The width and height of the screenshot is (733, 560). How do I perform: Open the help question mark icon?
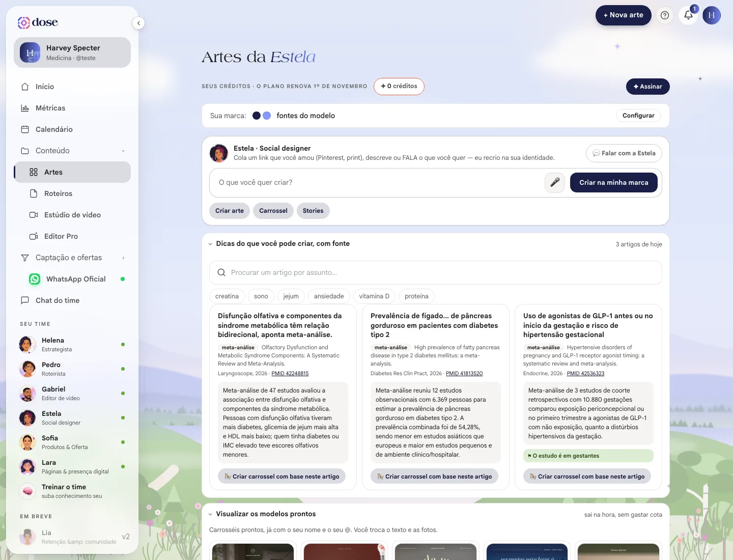664,15
